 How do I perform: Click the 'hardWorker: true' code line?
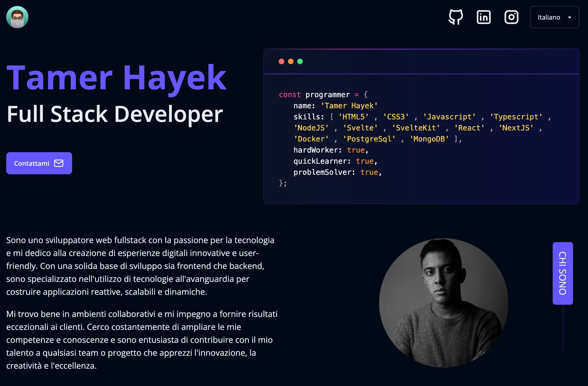[331, 150]
